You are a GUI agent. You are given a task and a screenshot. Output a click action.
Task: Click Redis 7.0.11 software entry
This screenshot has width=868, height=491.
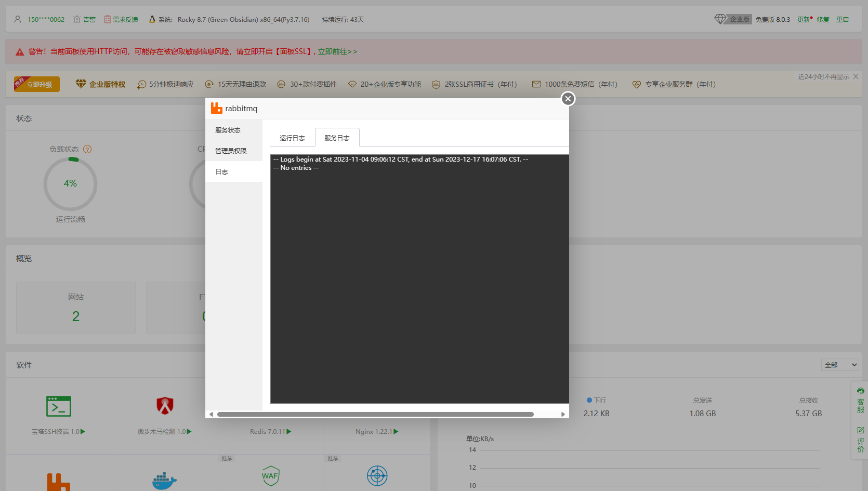pyautogui.click(x=270, y=431)
